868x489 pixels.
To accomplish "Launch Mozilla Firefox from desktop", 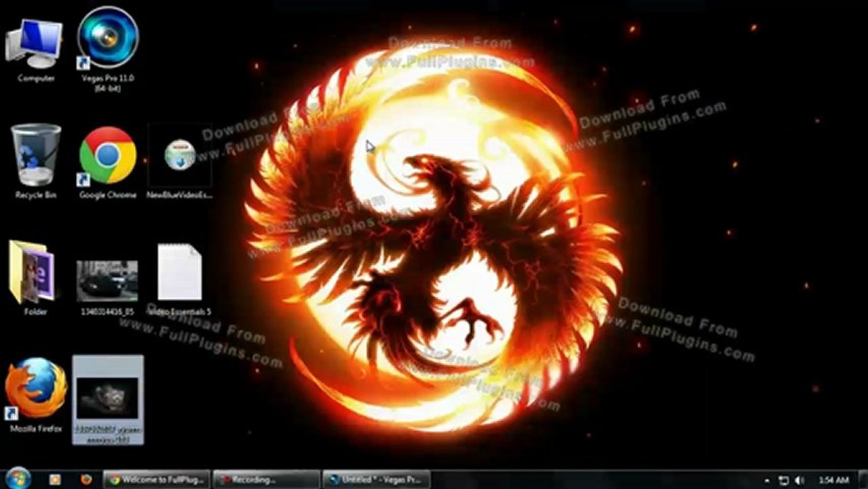I will (35, 395).
